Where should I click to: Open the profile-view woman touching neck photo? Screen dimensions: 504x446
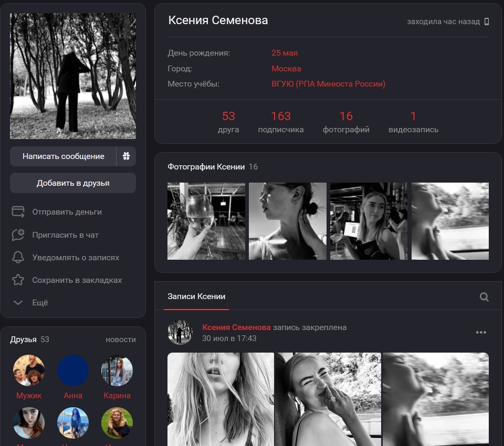tap(288, 221)
